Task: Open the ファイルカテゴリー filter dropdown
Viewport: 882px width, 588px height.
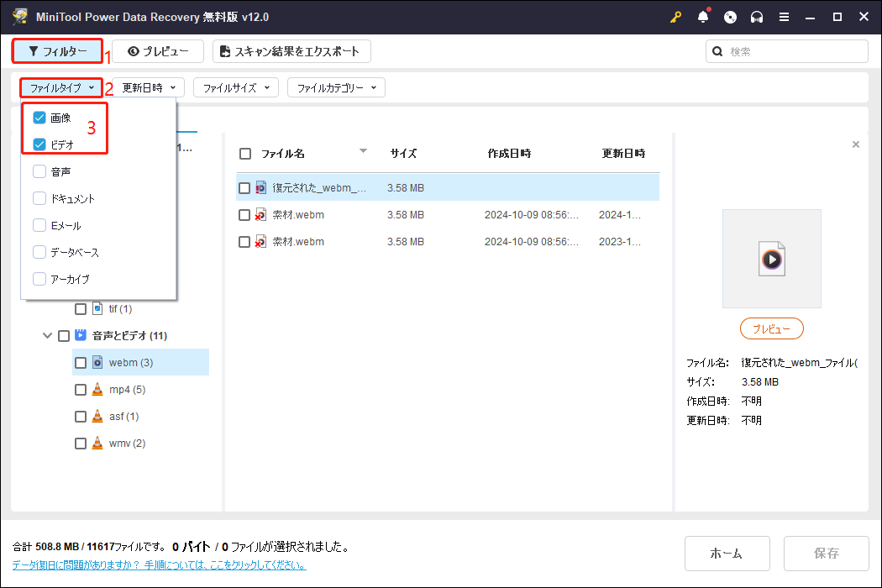Action: click(x=336, y=87)
